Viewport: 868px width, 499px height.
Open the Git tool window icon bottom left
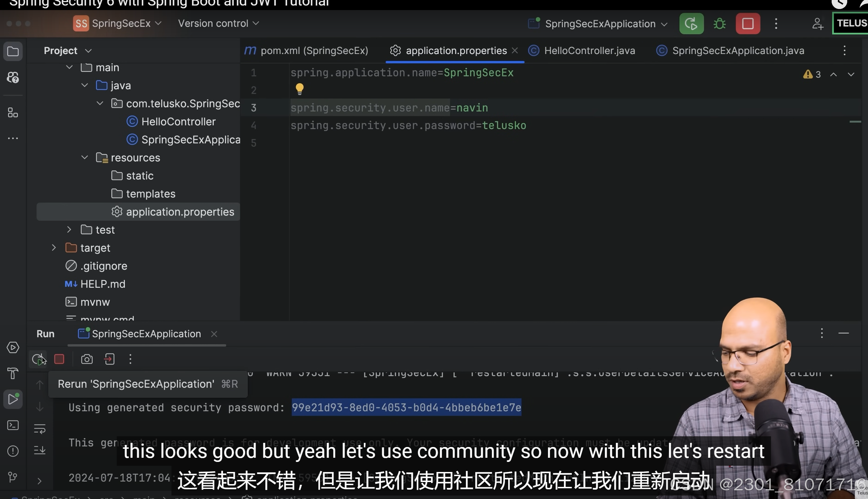click(x=13, y=478)
